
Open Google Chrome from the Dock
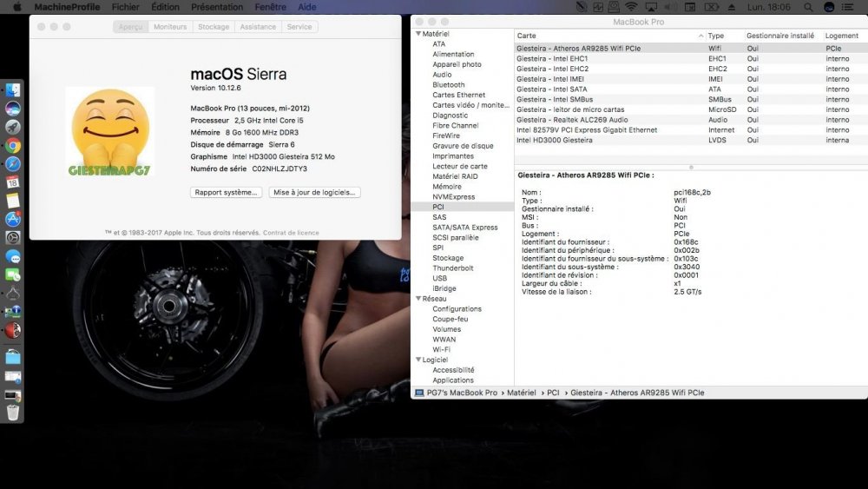tap(13, 146)
